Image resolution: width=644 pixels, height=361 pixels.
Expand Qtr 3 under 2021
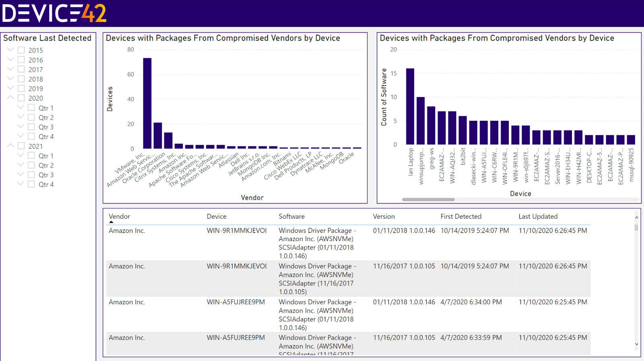[21, 174]
